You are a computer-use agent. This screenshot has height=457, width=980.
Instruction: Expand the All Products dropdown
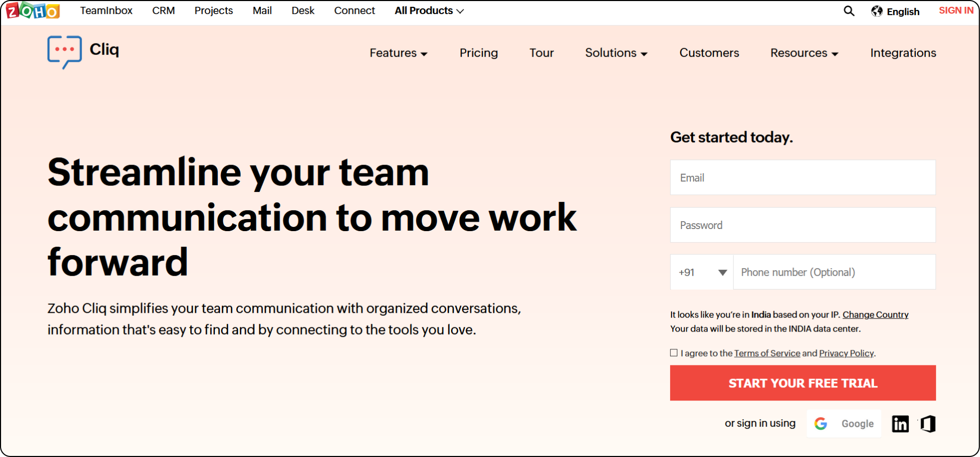coord(429,10)
